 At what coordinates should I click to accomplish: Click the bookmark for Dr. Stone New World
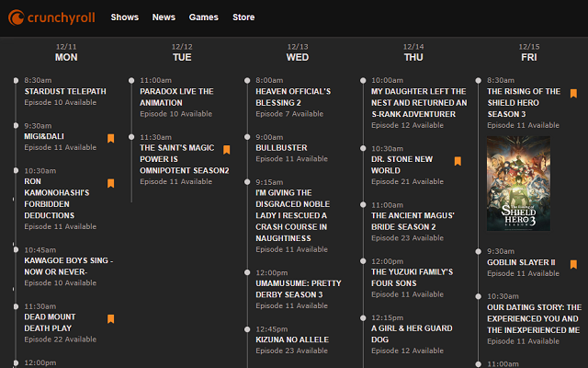(x=458, y=161)
